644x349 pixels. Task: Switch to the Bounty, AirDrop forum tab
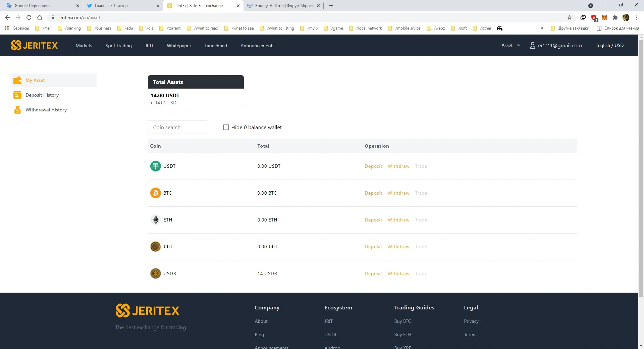(x=283, y=6)
